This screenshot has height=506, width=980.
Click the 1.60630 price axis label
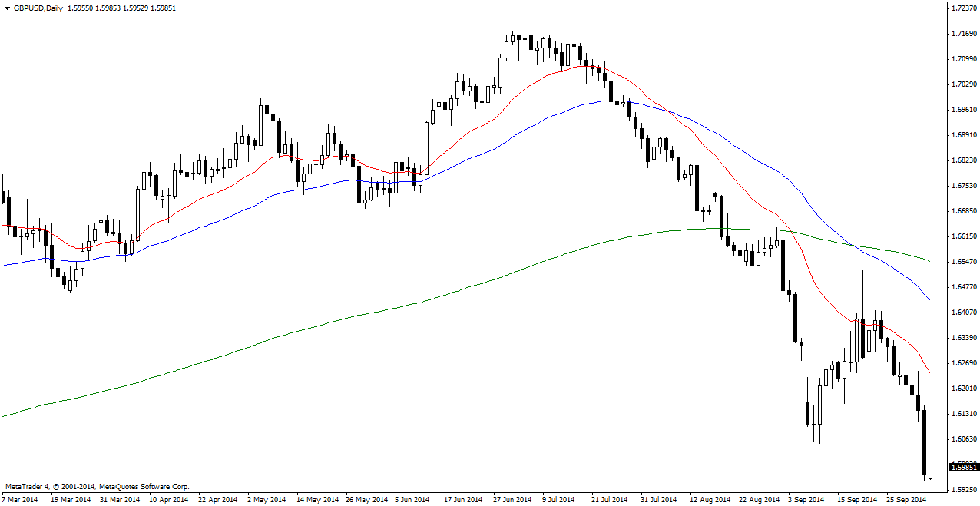[x=963, y=439]
